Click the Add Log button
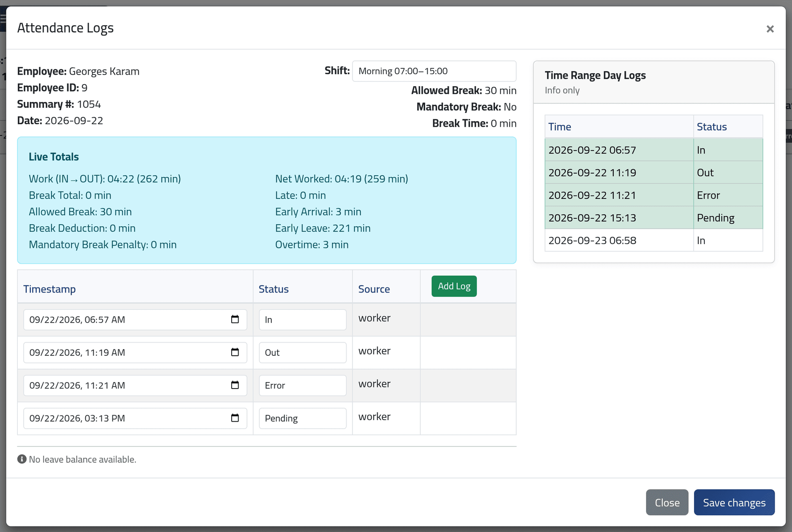 [454, 286]
